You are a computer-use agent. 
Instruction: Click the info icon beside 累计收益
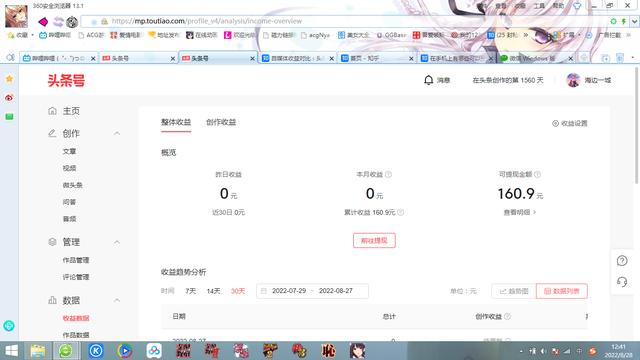[400, 212]
